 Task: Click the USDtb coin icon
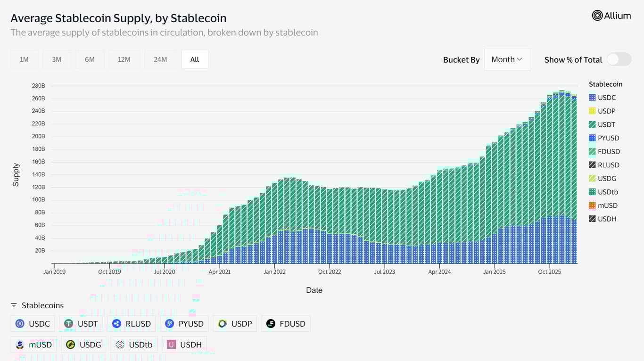(119, 345)
